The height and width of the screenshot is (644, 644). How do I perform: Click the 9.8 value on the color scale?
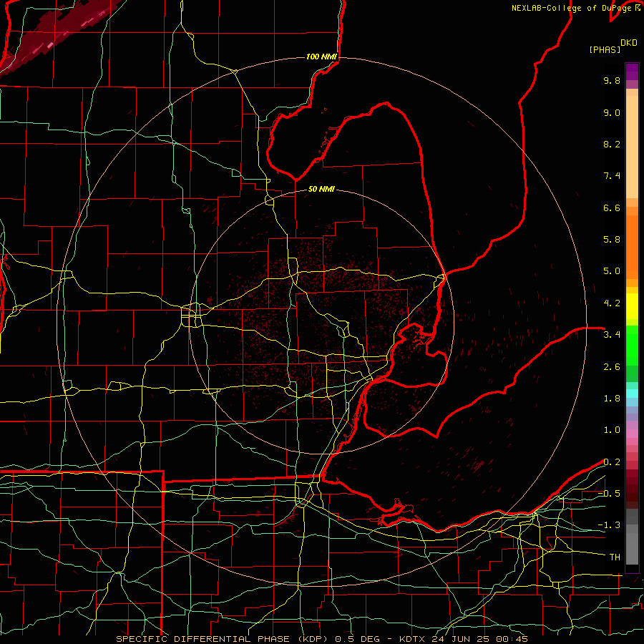[612, 80]
